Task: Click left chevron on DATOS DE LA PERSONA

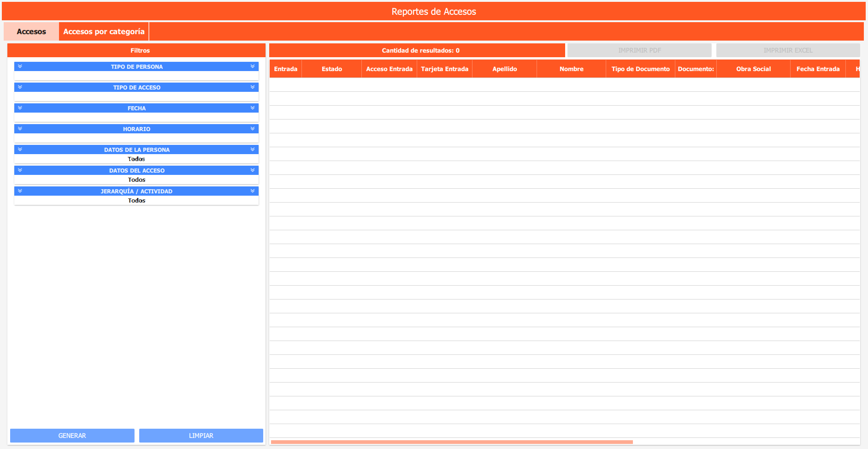Action: 20,150
